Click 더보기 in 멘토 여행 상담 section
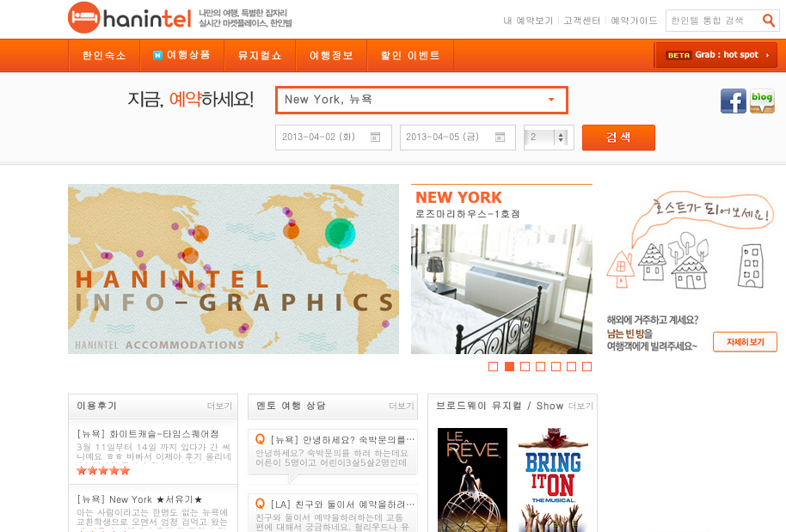Viewport: 786px width, 532px height. [402, 406]
